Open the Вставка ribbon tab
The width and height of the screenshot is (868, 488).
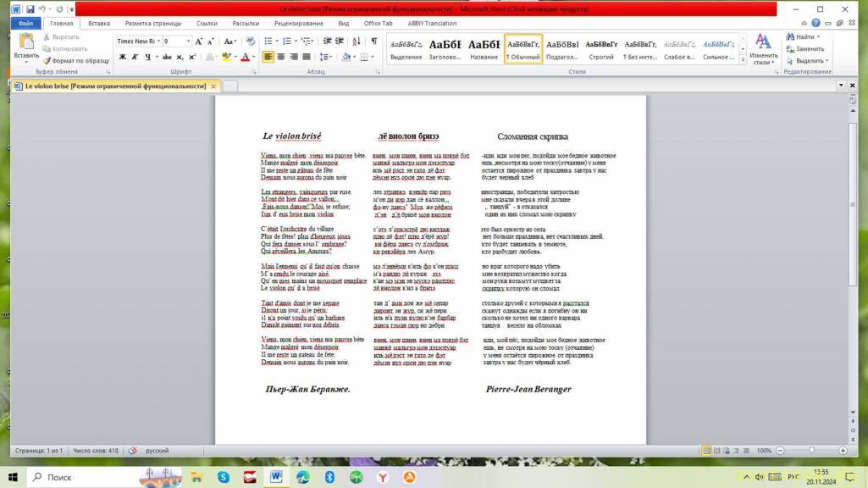[x=99, y=24]
